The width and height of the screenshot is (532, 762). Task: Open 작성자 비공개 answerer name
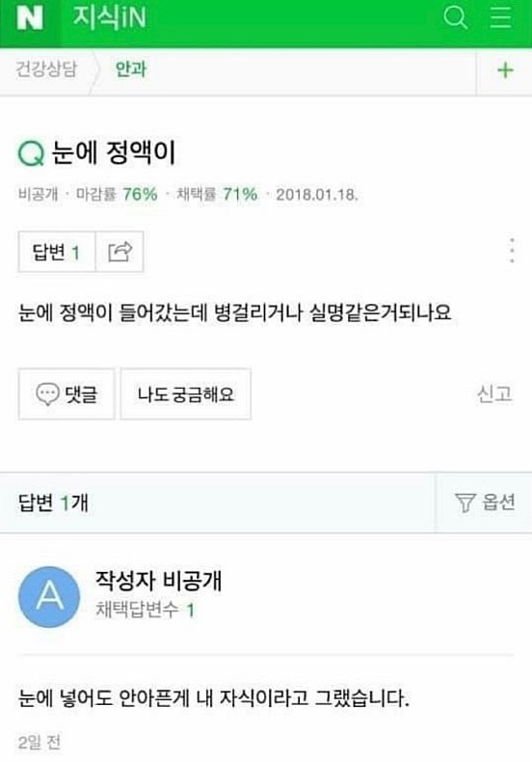(x=158, y=581)
